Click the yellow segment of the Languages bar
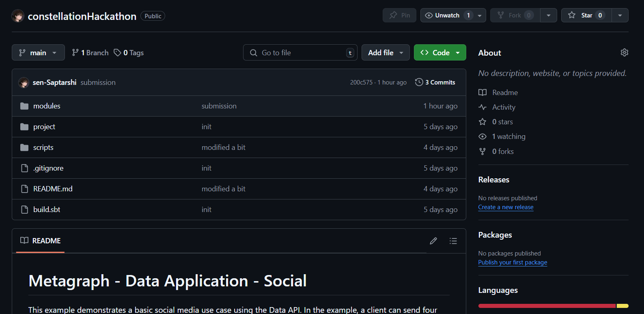 (622, 306)
